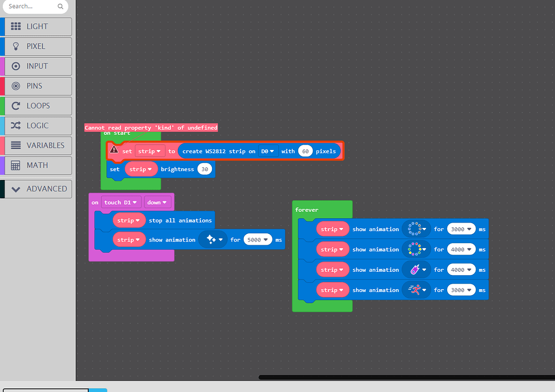Viewport: 555px width, 392px height.
Task: Open strip dropdown in comet animation block
Action: click(332, 270)
